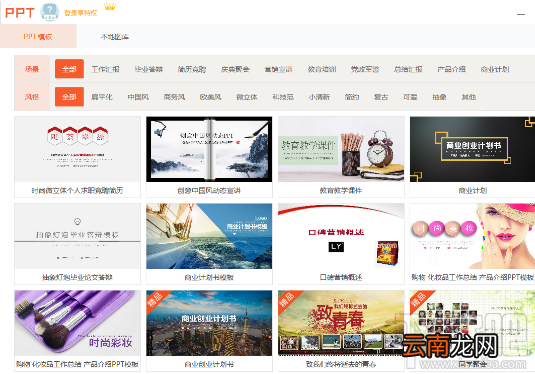Click the 口碑营销概述 caption text
This screenshot has height=374, width=535.
[x=341, y=277]
